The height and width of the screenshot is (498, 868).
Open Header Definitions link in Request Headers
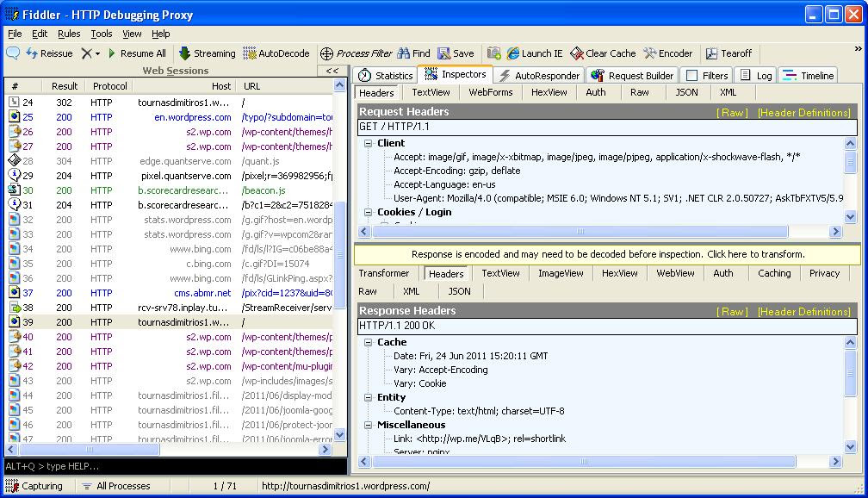click(803, 113)
